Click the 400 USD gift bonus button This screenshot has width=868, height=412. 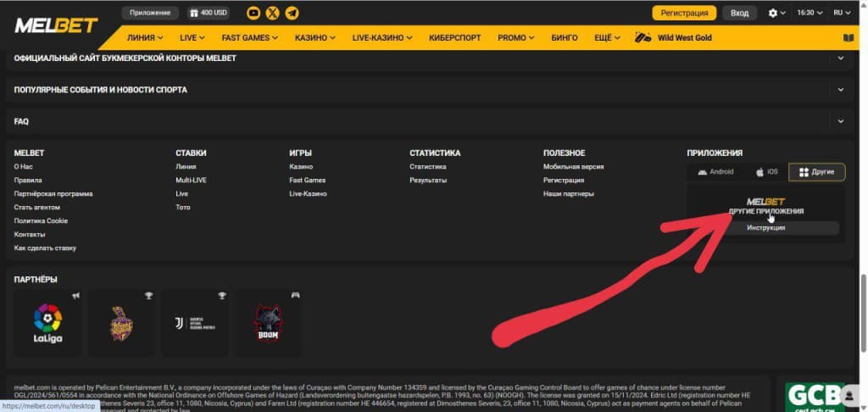209,13
